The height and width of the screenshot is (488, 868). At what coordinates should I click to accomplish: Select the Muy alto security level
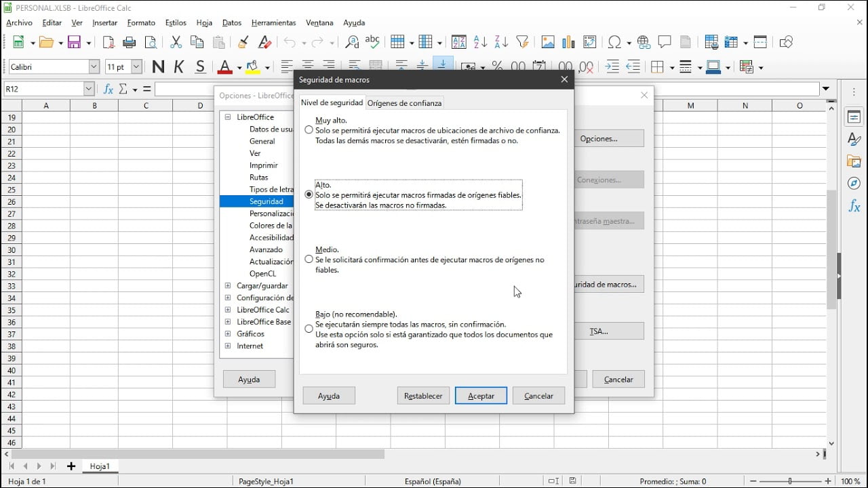click(x=309, y=130)
